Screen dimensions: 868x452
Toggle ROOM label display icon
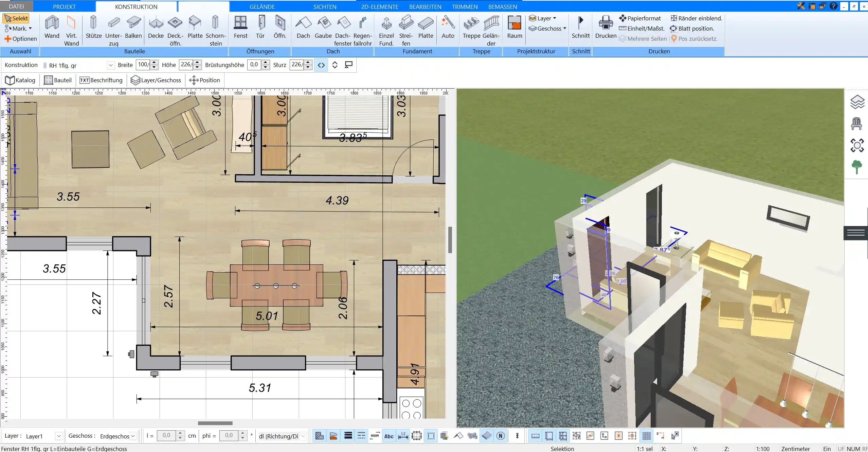coord(375,436)
